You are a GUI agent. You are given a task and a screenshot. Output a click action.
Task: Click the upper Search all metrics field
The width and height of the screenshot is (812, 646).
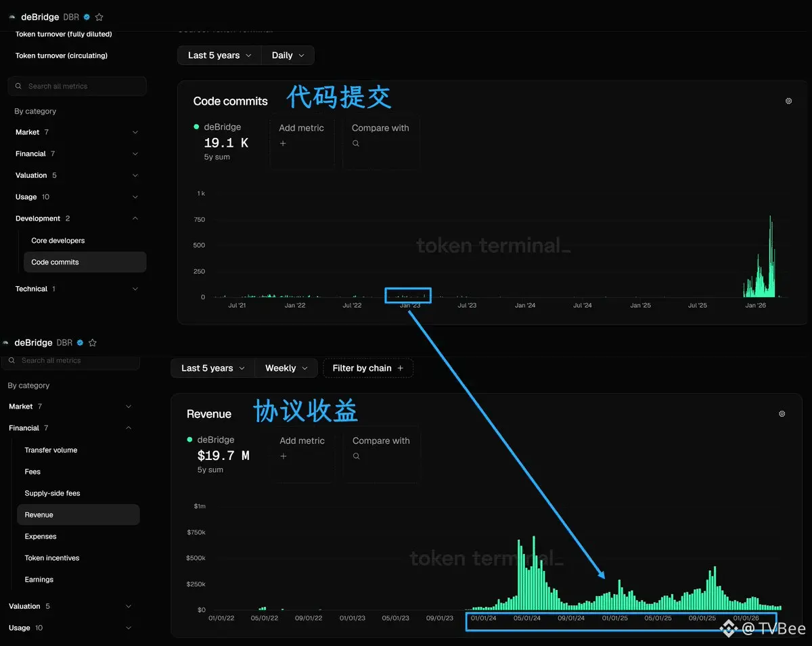coord(77,86)
